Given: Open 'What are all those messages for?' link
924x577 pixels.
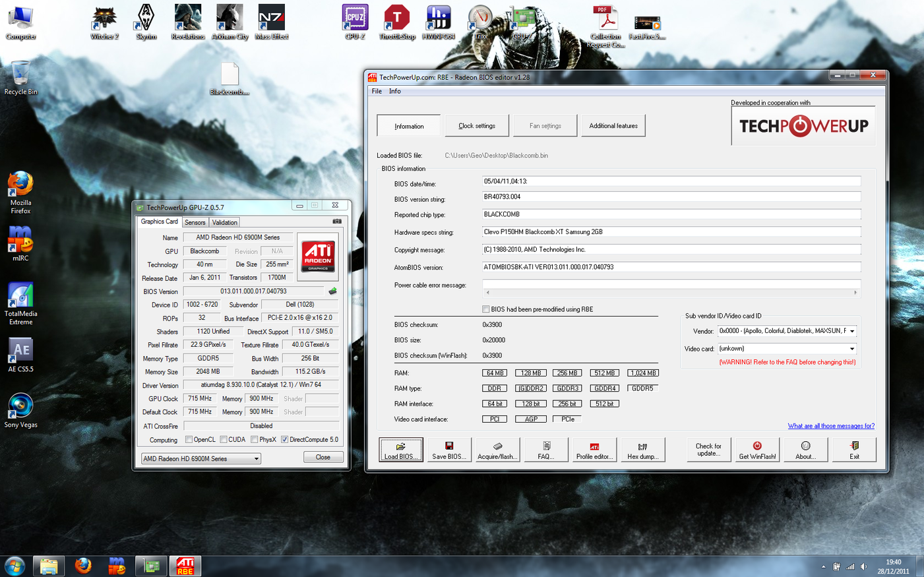Looking at the screenshot, I should pos(831,426).
